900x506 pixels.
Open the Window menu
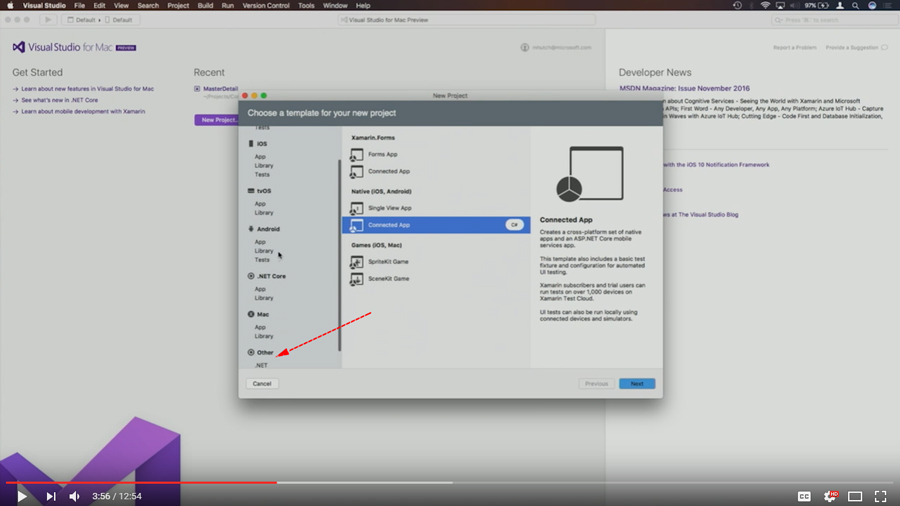coord(335,5)
